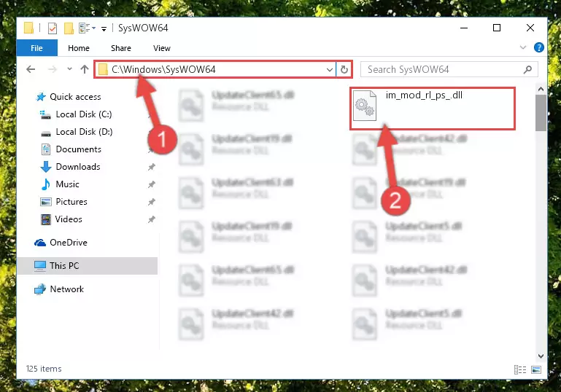Viewport: 561px width, 392px height.
Task: Maximize the SysWOW64 window
Action: point(497,28)
